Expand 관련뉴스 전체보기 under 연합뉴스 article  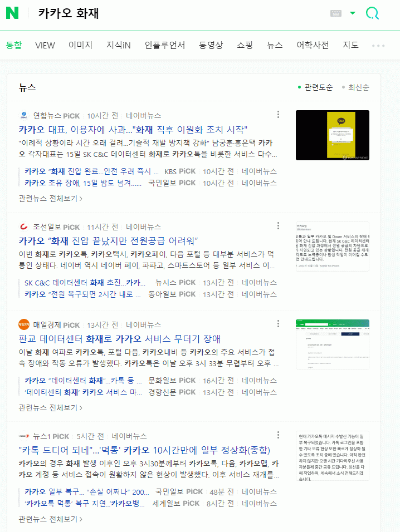(x=50, y=199)
